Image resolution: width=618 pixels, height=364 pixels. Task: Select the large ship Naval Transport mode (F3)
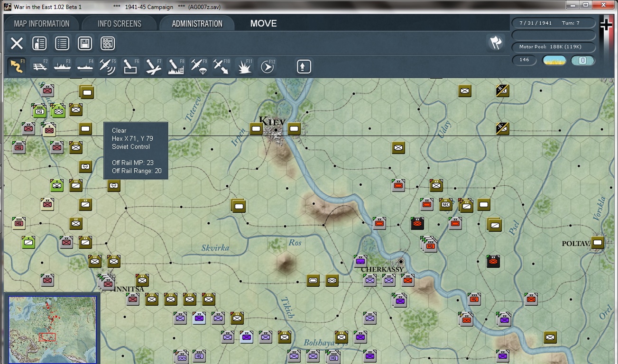pos(63,66)
